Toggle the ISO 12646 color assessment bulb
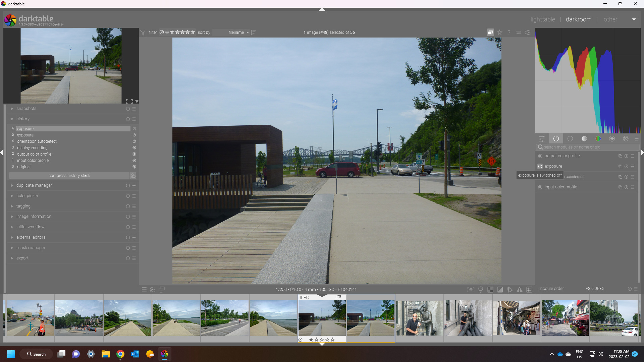644x362 pixels. click(x=481, y=290)
